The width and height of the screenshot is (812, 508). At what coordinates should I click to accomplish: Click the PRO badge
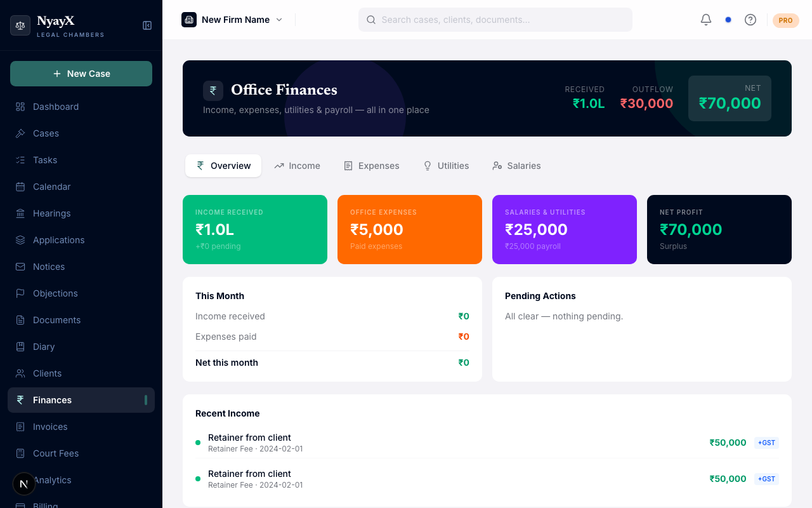785,20
